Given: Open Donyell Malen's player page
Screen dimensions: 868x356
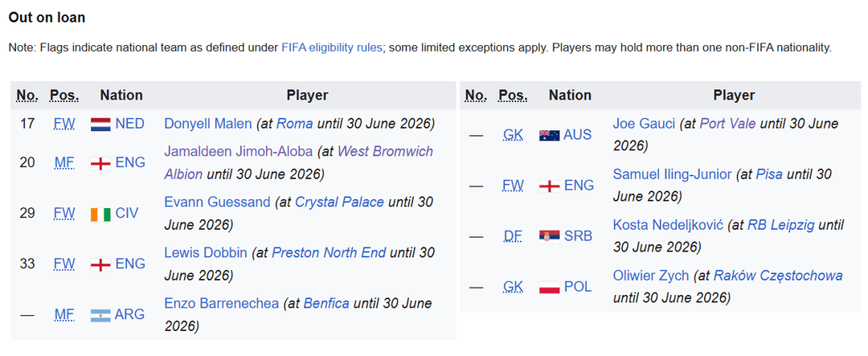Looking at the screenshot, I should [x=207, y=124].
